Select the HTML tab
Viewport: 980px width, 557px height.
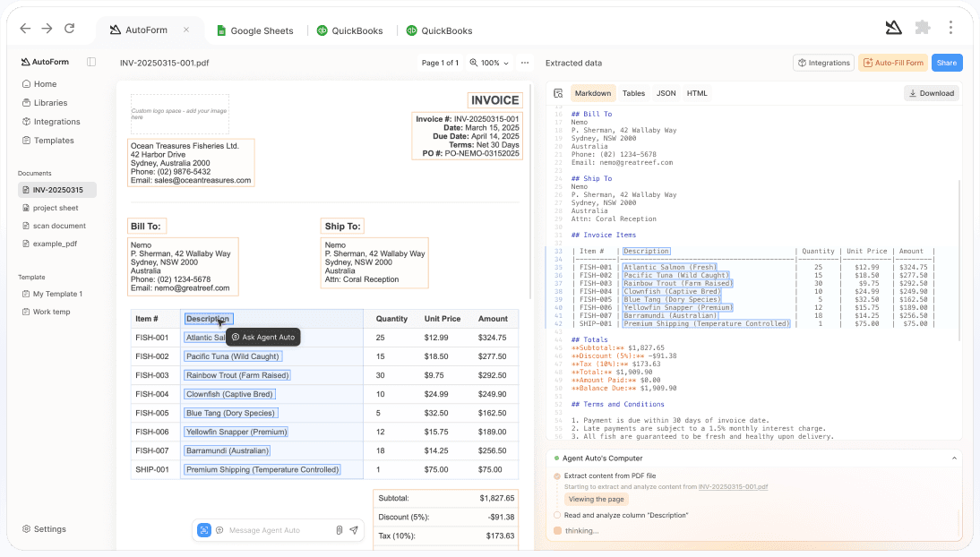pos(697,93)
